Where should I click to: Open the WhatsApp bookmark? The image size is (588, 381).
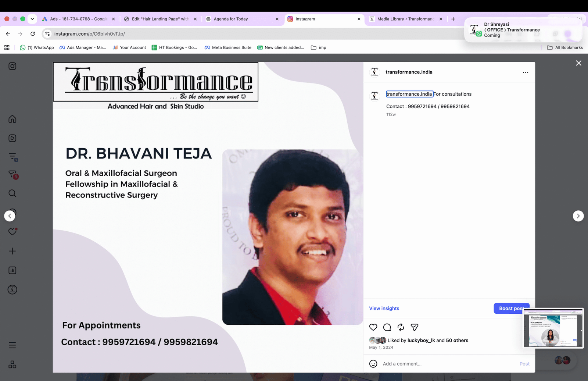coord(37,47)
